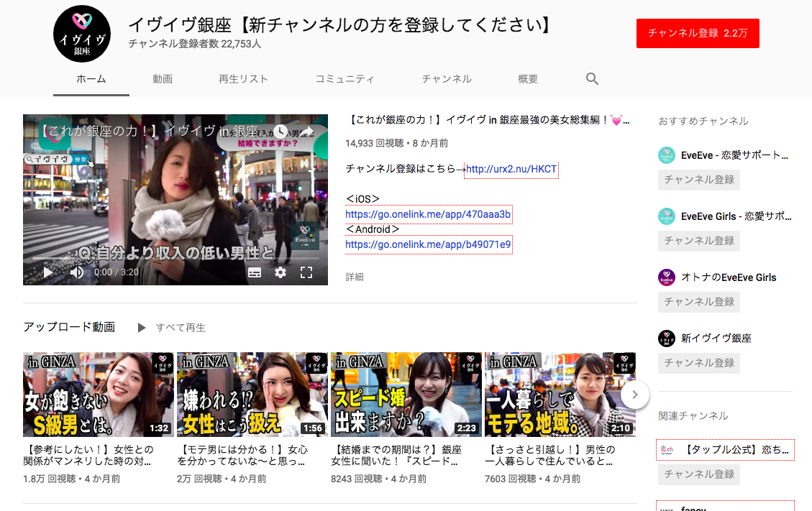Subscribe to the 新イヴイヴ銀座 channel
The width and height of the screenshot is (812, 511).
click(x=699, y=363)
